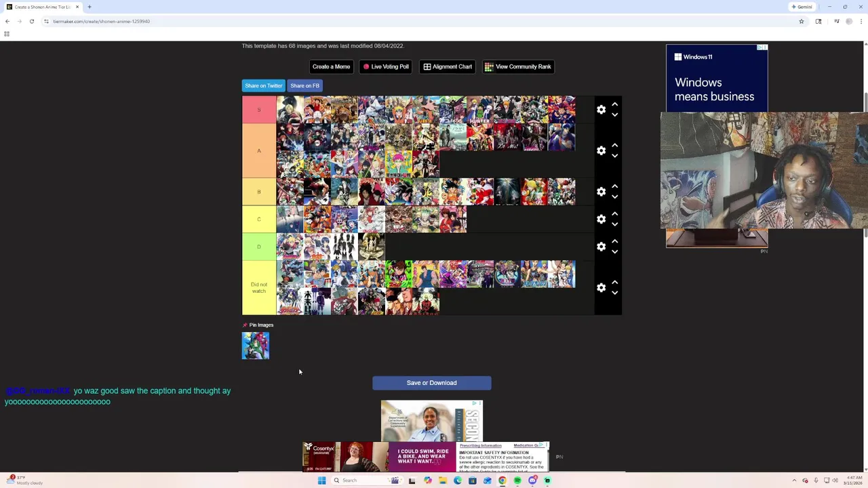This screenshot has width=868, height=488.
Task: Select the unranked anime image under Pin Images
Action: [256, 346]
